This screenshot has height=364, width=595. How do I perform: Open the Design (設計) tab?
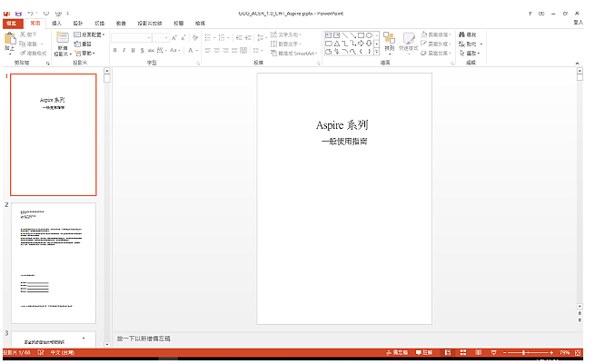pos(78,23)
